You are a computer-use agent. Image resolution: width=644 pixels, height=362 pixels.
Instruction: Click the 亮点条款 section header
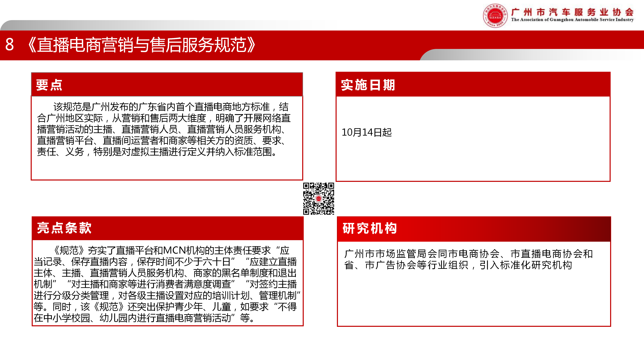coord(168,228)
